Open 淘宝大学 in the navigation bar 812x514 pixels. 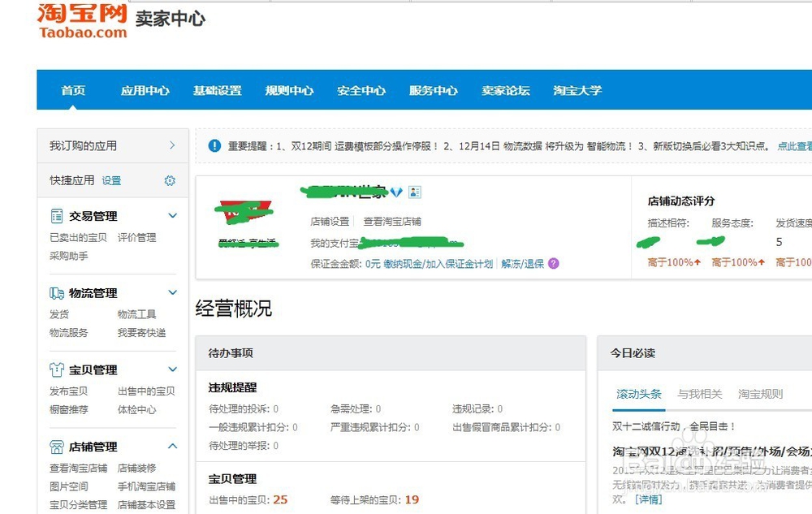coord(577,91)
